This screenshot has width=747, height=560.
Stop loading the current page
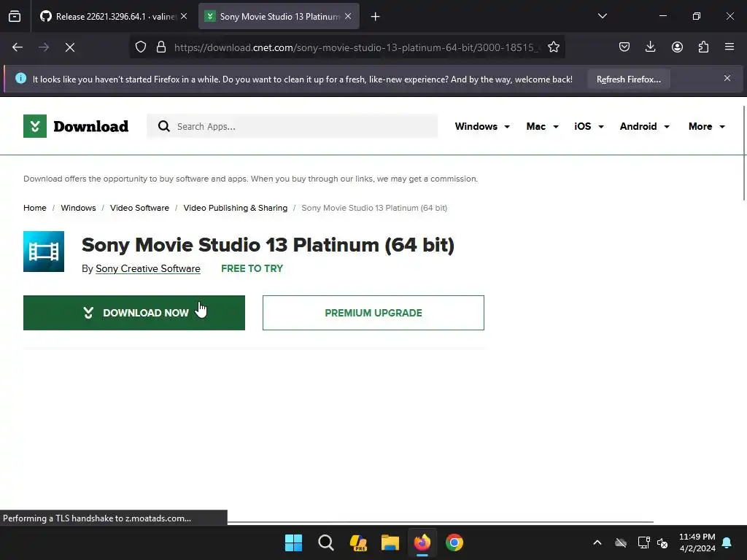pyautogui.click(x=70, y=47)
